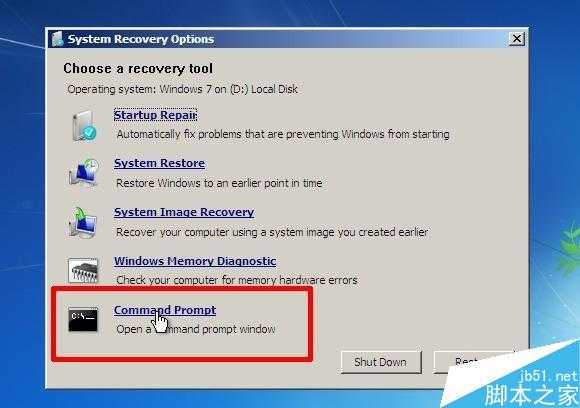Select the System Image Recovery link
Image resolution: width=580 pixels, height=408 pixels.
pyautogui.click(x=184, y=212)
